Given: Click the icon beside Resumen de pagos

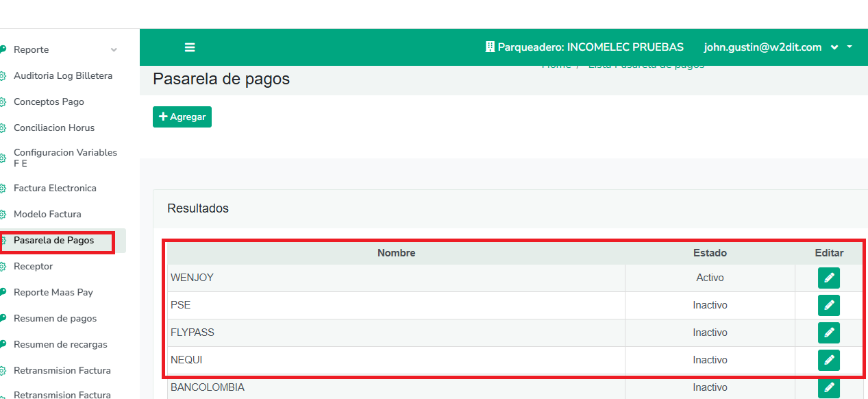Looking at the screenshot, I should [3, 319].
